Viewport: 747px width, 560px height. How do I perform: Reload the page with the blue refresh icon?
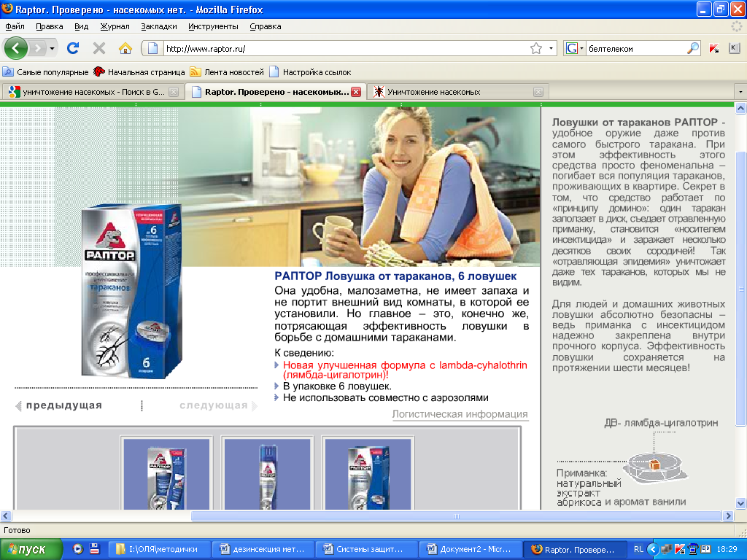(x=73, y=48)
